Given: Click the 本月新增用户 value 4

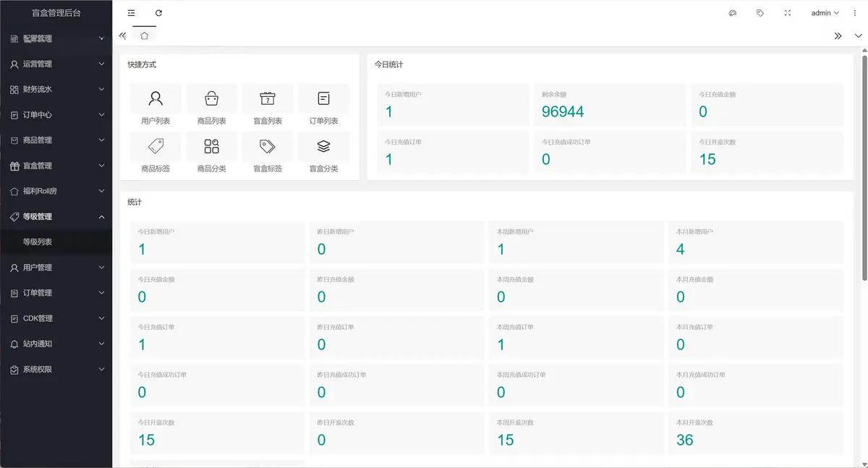Looking at the screenshot, I should (680, 250).
